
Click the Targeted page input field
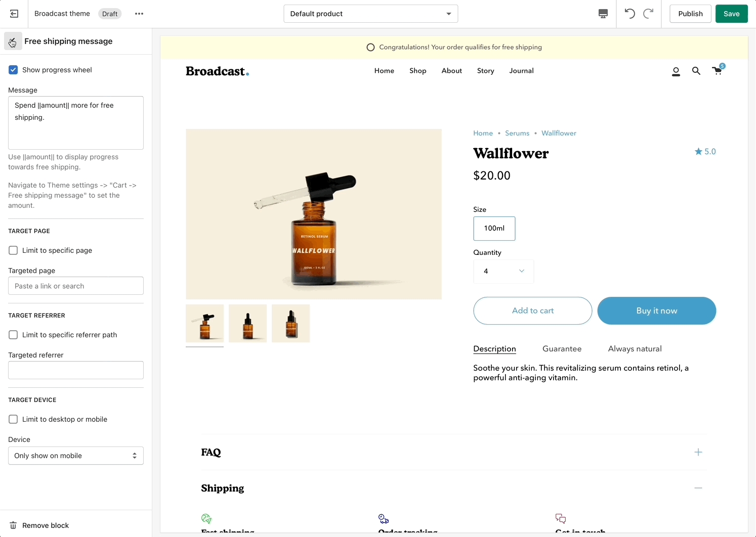point(76,286)
